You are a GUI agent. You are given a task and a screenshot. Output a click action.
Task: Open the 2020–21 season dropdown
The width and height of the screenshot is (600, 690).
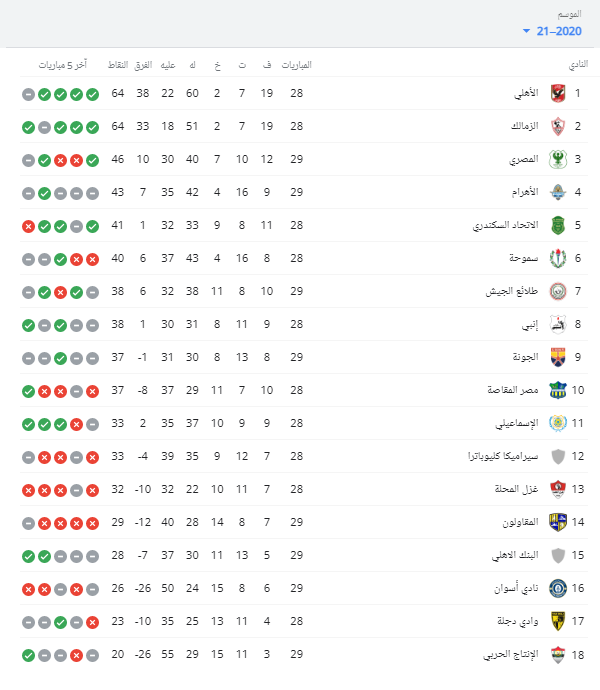[x=551, y=32]
